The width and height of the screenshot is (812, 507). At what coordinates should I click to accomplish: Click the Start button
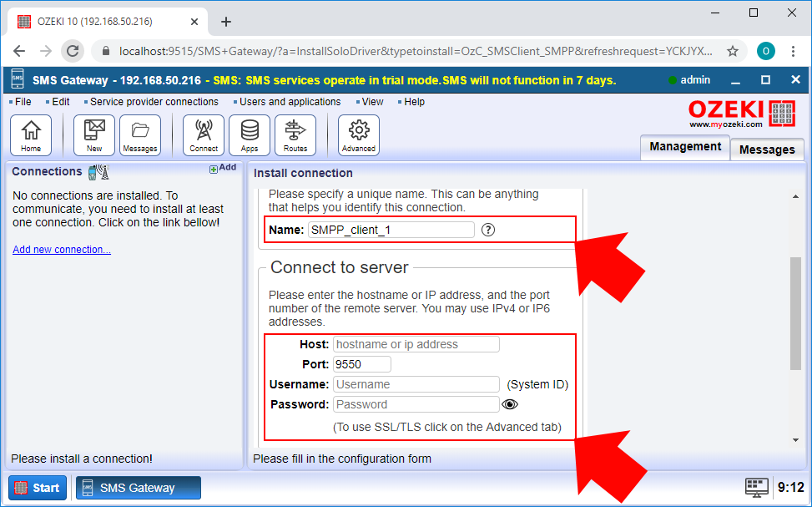pos(38,487)
